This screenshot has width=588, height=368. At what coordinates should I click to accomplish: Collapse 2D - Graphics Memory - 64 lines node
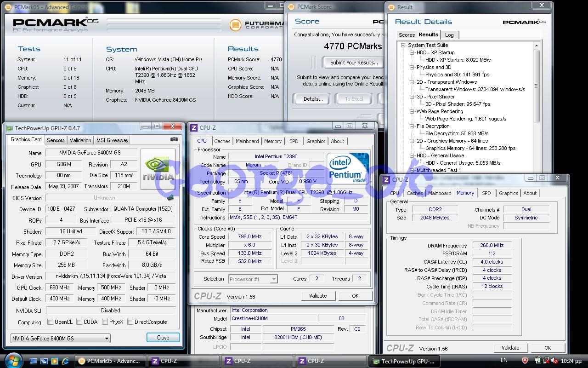412,141
